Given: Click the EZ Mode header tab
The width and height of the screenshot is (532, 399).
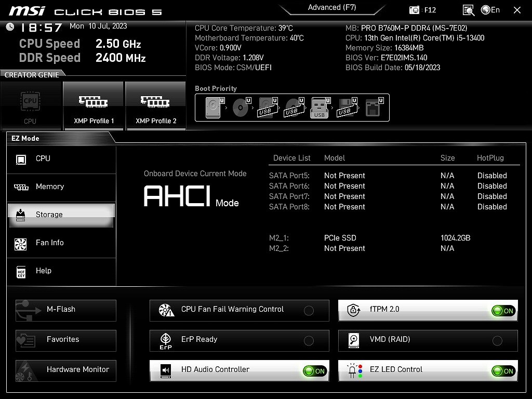Looking at the screenshot, I should coord(25,138).
